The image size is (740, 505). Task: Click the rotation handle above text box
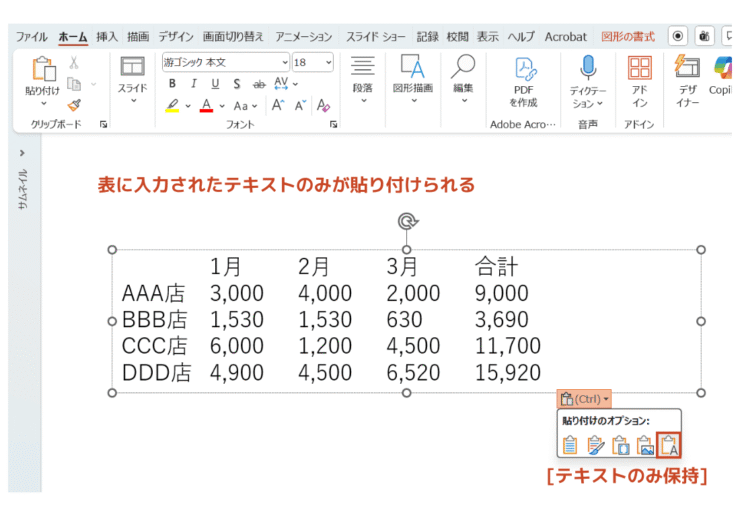pyautogui.click(x=407, y=221)
